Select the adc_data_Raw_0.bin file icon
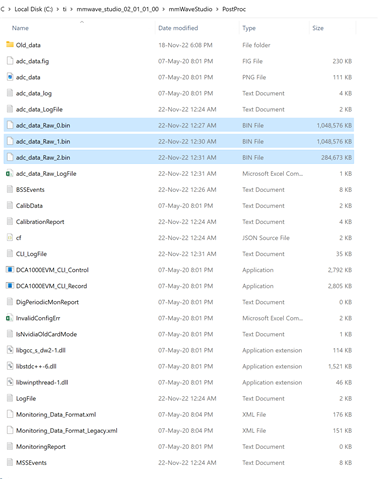The width and height of the screenshot is (378, 479). click(10, 125)
